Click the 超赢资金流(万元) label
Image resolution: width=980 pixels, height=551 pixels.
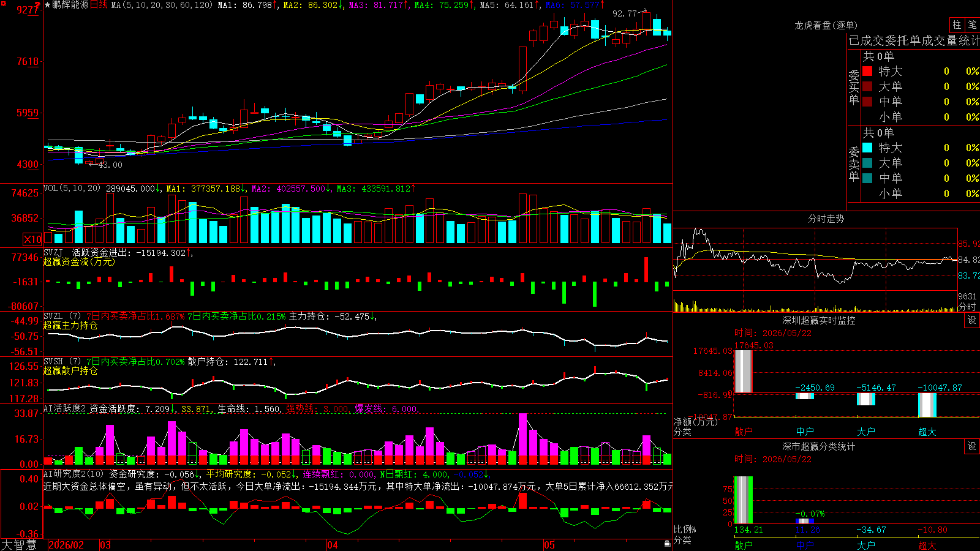tap(79, 261)
